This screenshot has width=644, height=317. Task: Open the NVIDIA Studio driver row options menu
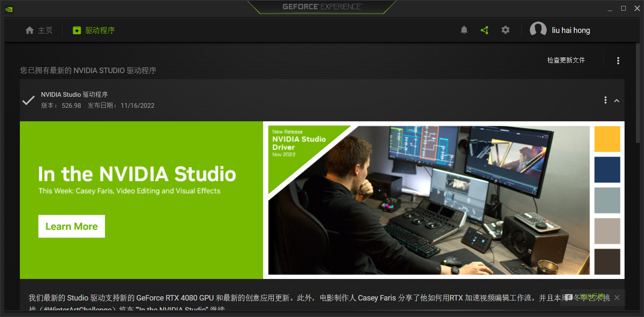tap(606, 100)
